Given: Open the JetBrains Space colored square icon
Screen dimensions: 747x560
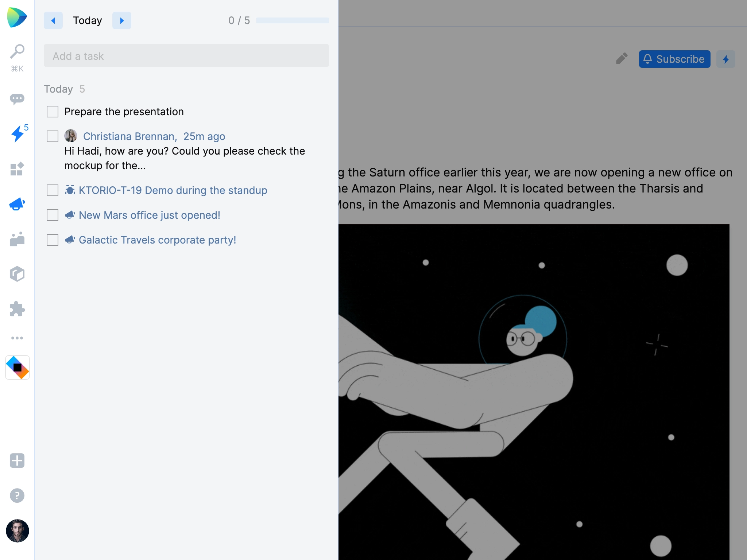Looking at the screenshot, I should [18, 367].
